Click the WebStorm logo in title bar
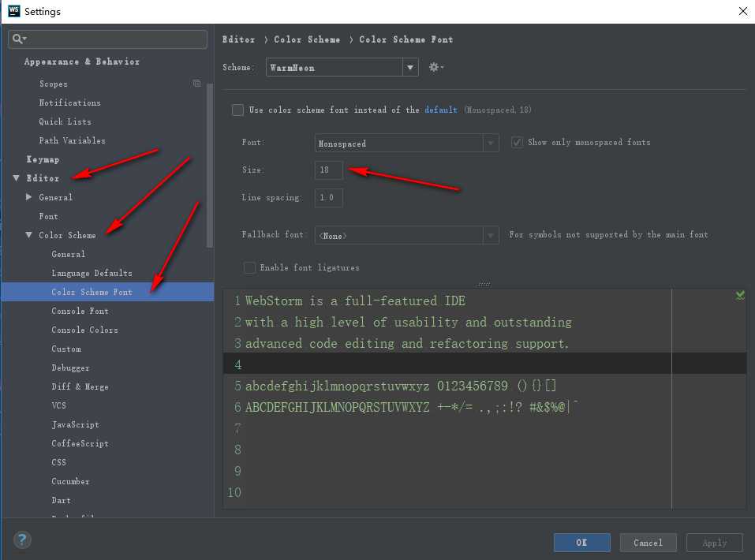This screenshot has width=755, height=560. (x=14, y=11)
